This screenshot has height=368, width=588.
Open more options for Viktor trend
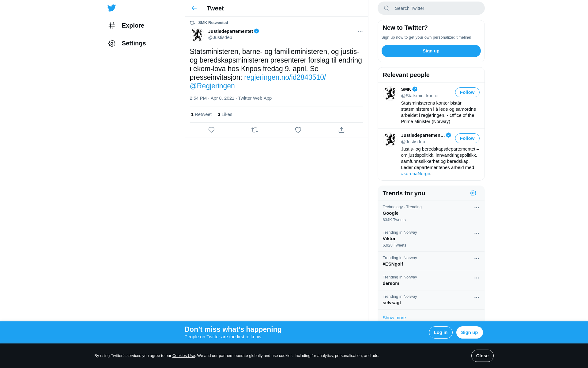tap(477, 233)
